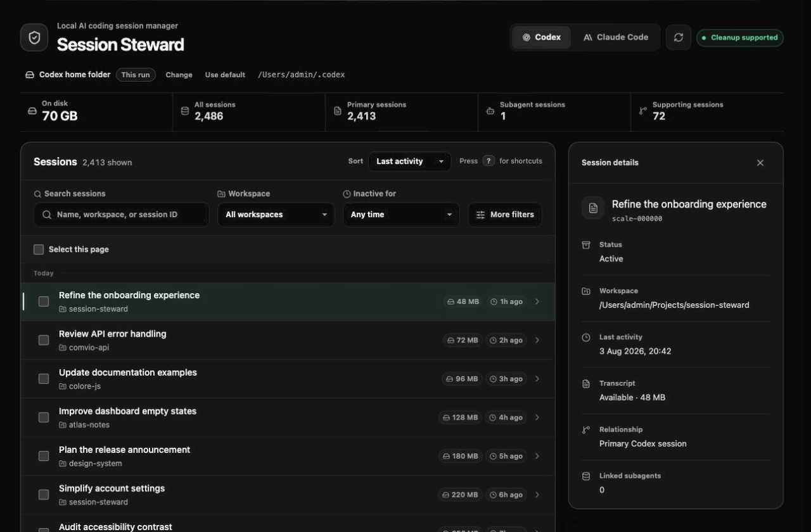Click the Subagent sessions robot icon
Image resolution: width=811 pixels, height=532 pixels.
pyautogui.click(x=490, y=111)
